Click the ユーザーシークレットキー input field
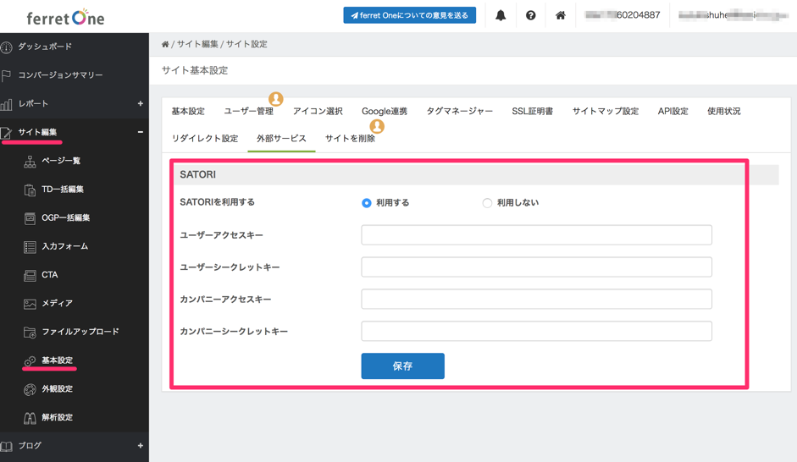797x462 pixels. coord(536,267)
